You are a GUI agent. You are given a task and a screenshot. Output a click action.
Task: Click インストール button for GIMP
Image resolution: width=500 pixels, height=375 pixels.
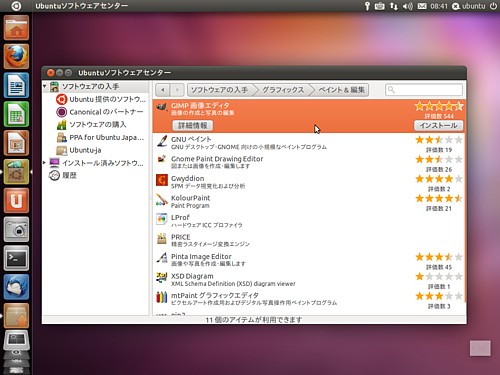point(438,125)
